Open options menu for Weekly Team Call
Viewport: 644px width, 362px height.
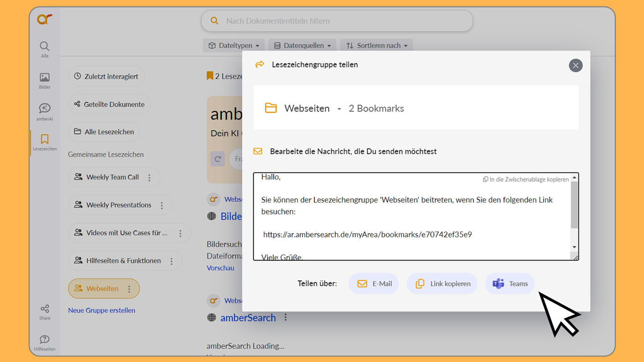pyautogui.click(x=149, y=178)
